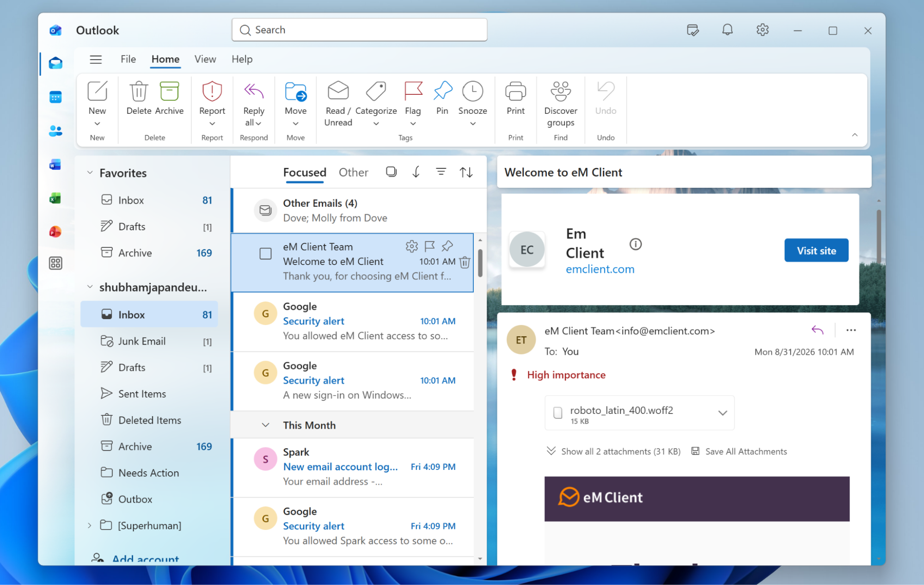The width and height of the screenshot is (924, 585).
Task: Reply using arrow in message header
Action: click(817, 330)
